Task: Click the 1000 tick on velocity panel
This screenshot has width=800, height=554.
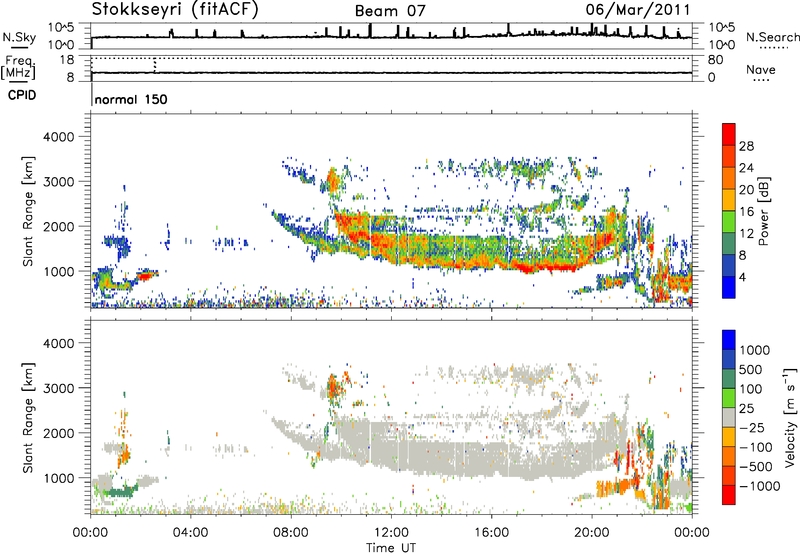Action: pos(59,478)
